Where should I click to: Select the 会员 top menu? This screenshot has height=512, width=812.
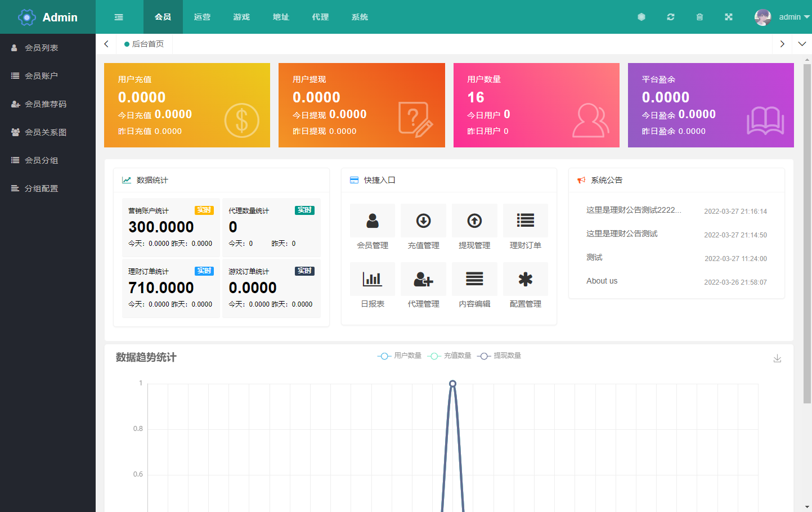163,17
